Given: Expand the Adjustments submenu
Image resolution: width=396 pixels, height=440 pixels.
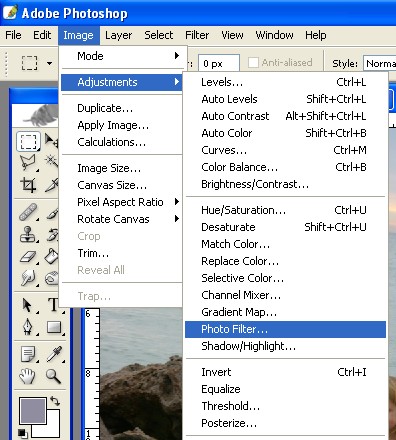Looking at the screenshot, I should (121, 82).
